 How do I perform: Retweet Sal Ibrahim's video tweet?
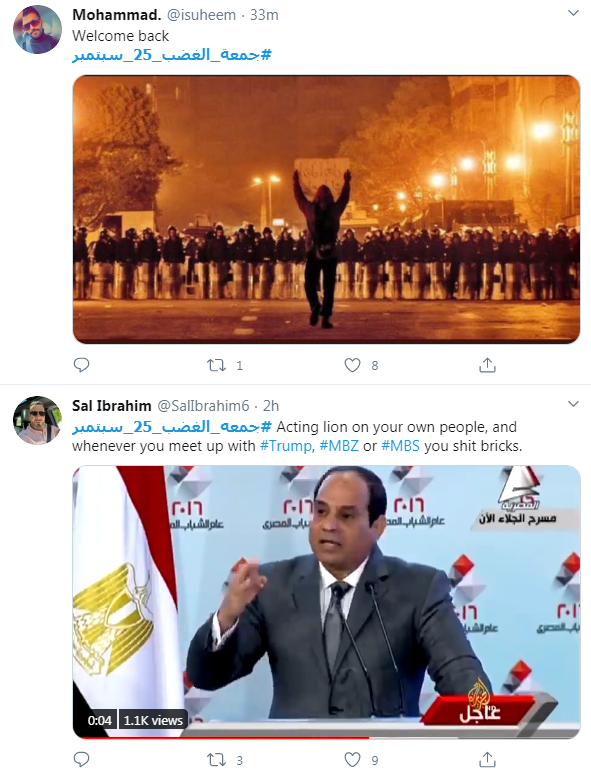click(x=216, y=760)
